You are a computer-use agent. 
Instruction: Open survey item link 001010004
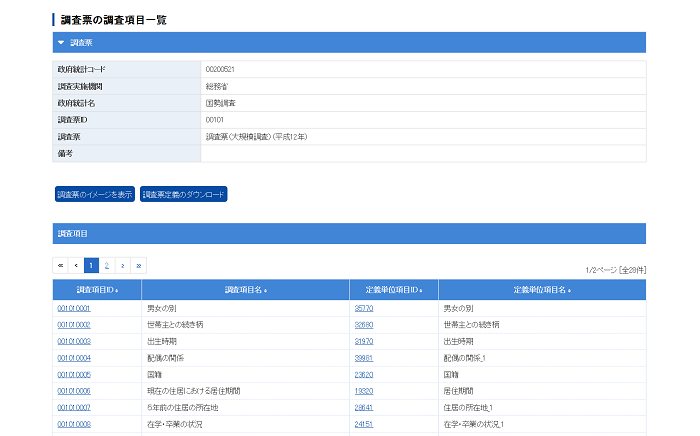pyautogui.click(x=74, y=358)
